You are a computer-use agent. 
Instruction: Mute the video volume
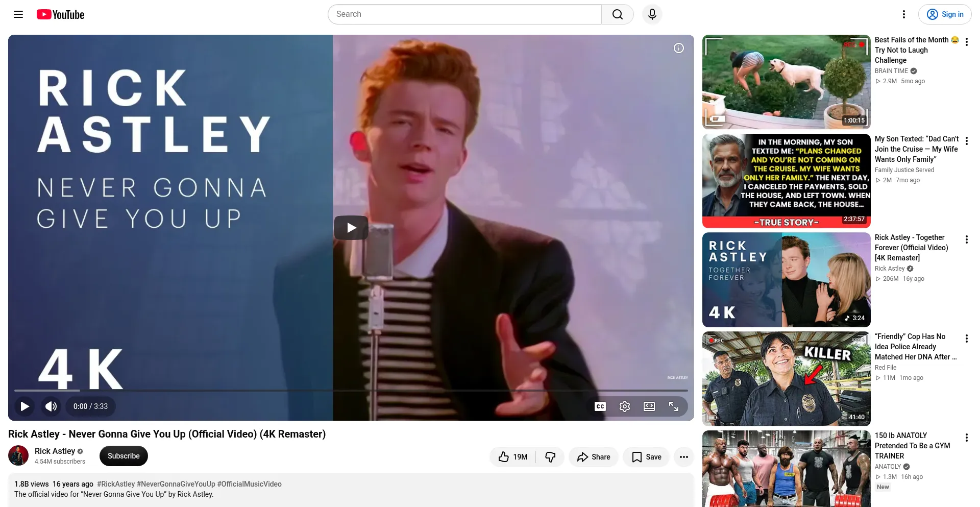point(51,406)
